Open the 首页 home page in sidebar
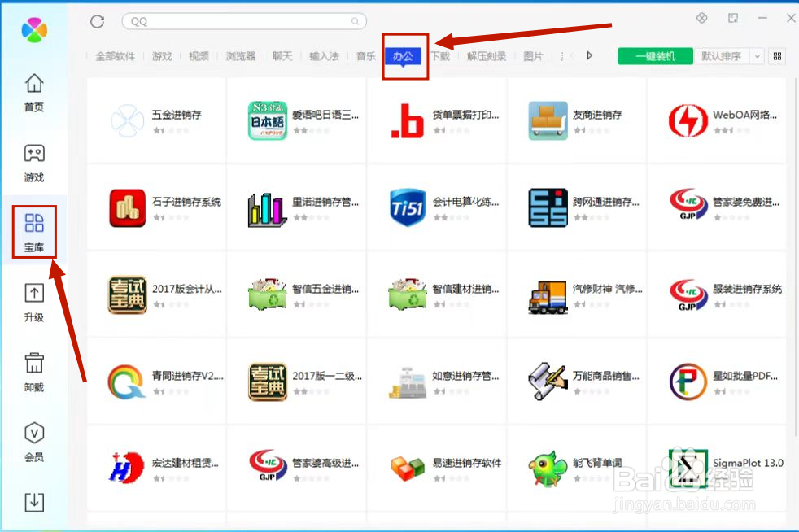799x532 pixels. click(x=34, y=93)
